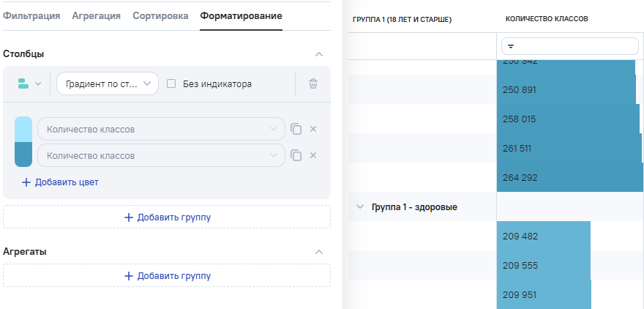Open the Сортировка tab
Screen dimensions: 644x309
(160, 16)
